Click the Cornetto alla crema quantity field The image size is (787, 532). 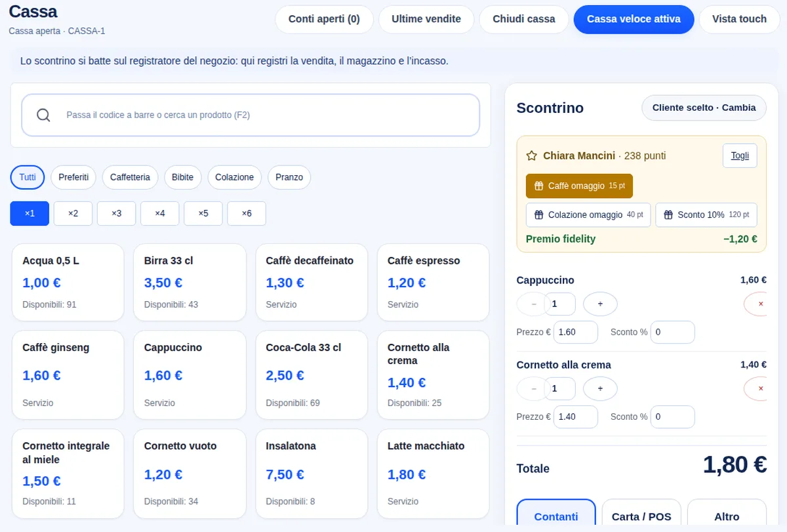[560, 389]
